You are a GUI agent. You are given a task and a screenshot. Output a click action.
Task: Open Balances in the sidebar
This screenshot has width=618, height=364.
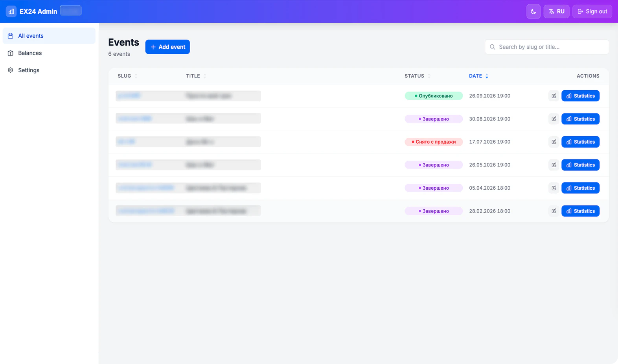[x=49, y=53]
